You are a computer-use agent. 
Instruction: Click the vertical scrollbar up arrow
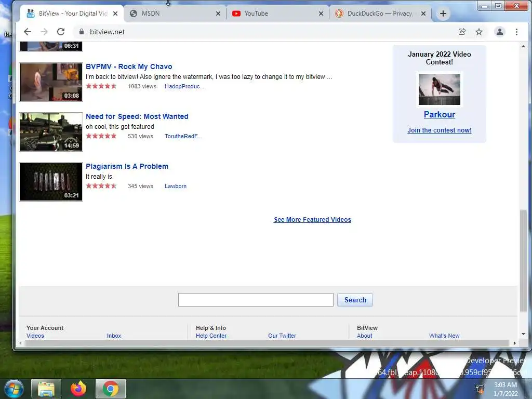[524, 46]
